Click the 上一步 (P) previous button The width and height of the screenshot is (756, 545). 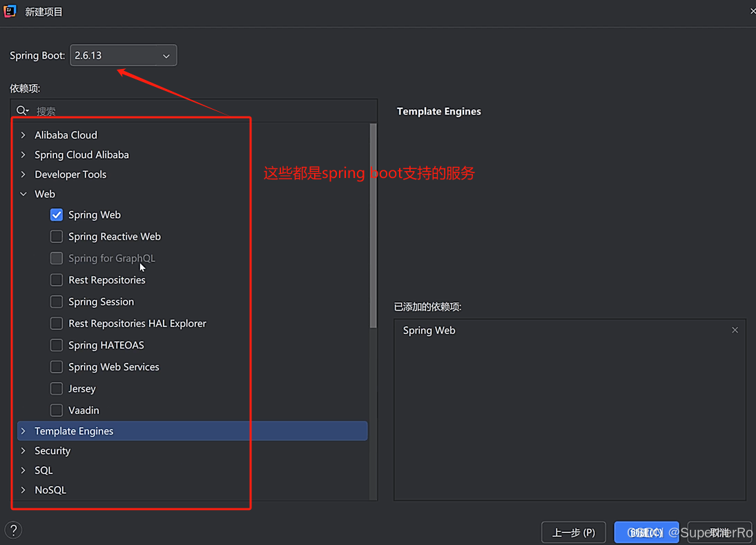click(573, 533)
